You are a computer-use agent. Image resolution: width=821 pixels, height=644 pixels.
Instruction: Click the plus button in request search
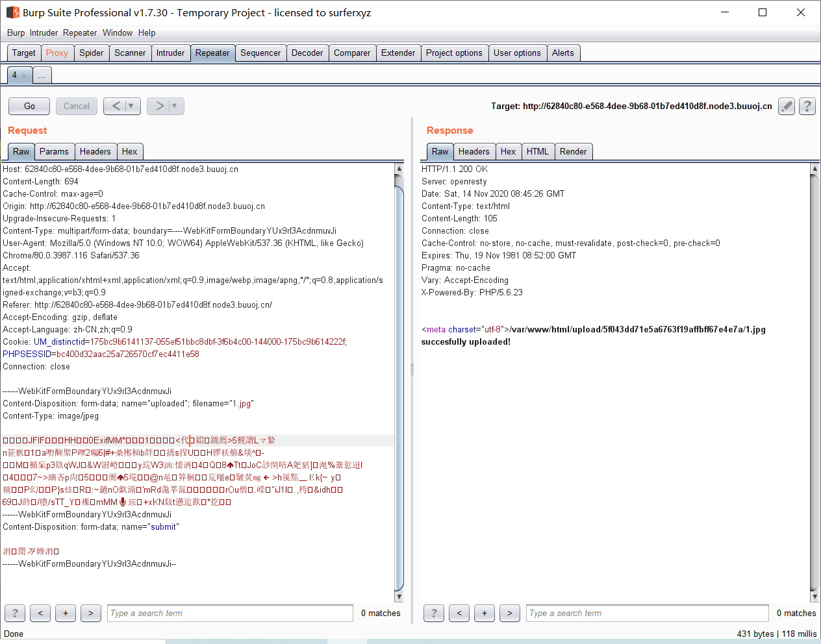(66, 613)
